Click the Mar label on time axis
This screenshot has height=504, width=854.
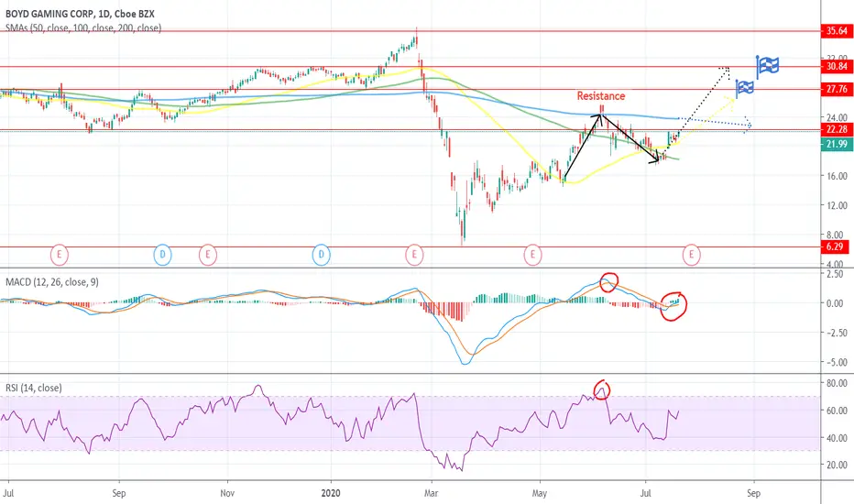pyautogui.click(x=431, y=493)
